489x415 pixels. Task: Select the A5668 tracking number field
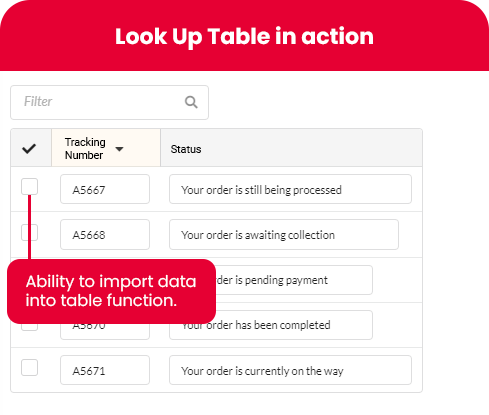point(105,234)
